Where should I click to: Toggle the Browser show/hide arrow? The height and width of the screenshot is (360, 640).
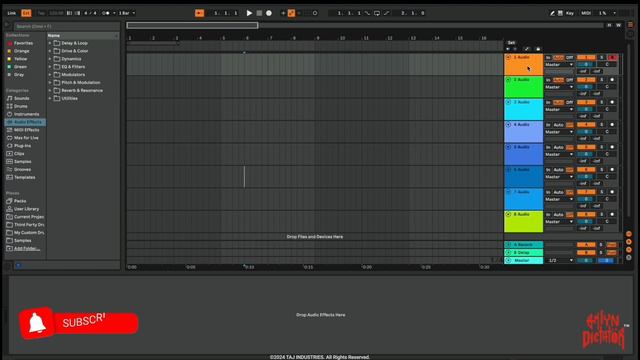pos(7,25)
